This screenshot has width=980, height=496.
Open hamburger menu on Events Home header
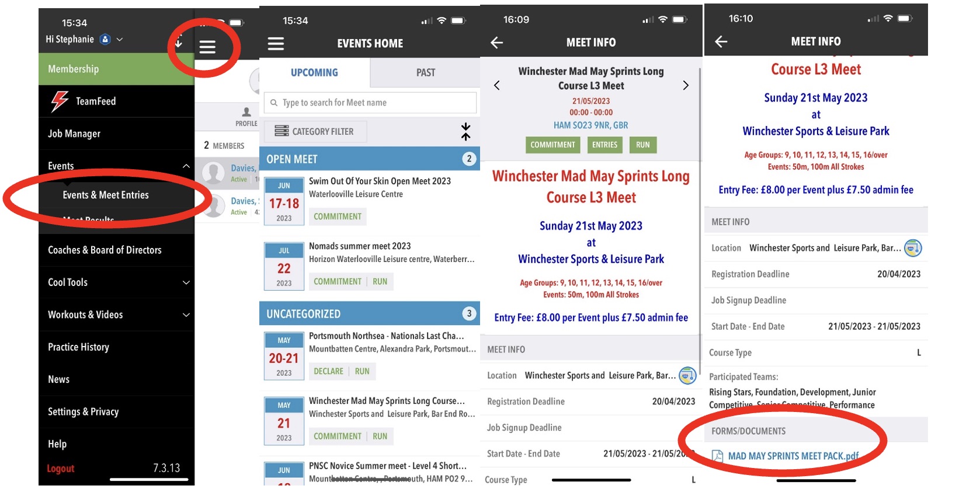(x=276, y=44)
